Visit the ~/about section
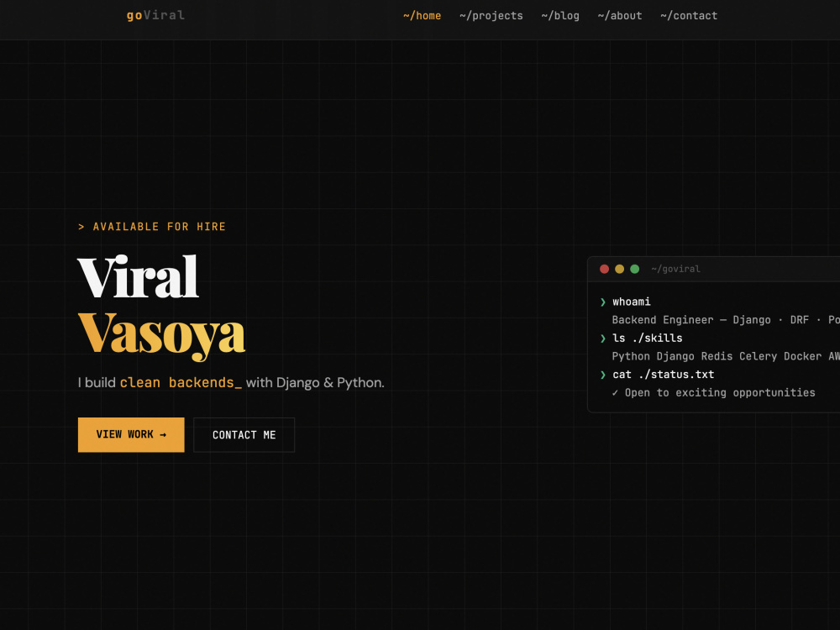This screenshot has height=630, width=840. coord(620,16)
